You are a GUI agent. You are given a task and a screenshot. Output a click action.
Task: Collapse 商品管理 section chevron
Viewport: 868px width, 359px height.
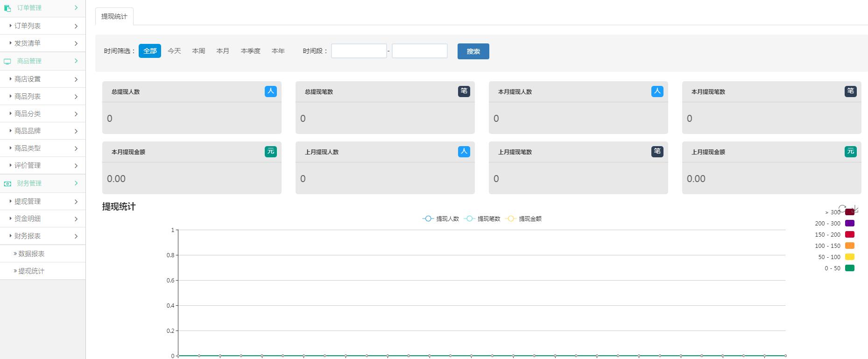(76, 61)
